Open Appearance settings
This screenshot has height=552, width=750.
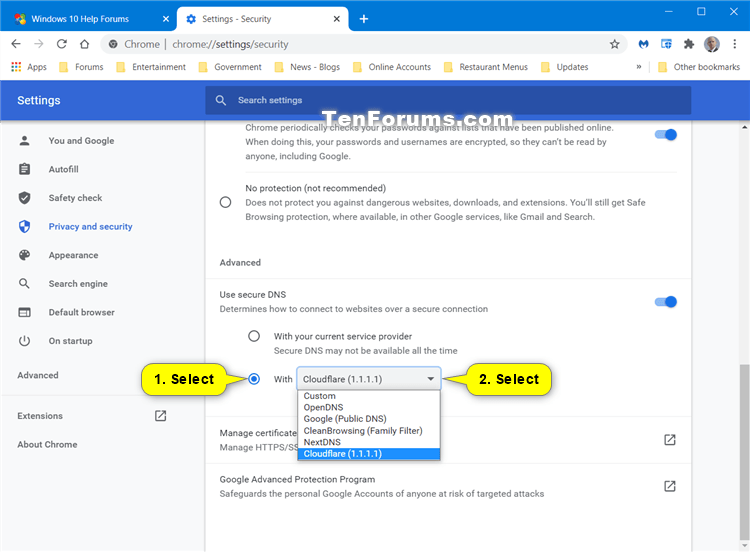(73, 255)
